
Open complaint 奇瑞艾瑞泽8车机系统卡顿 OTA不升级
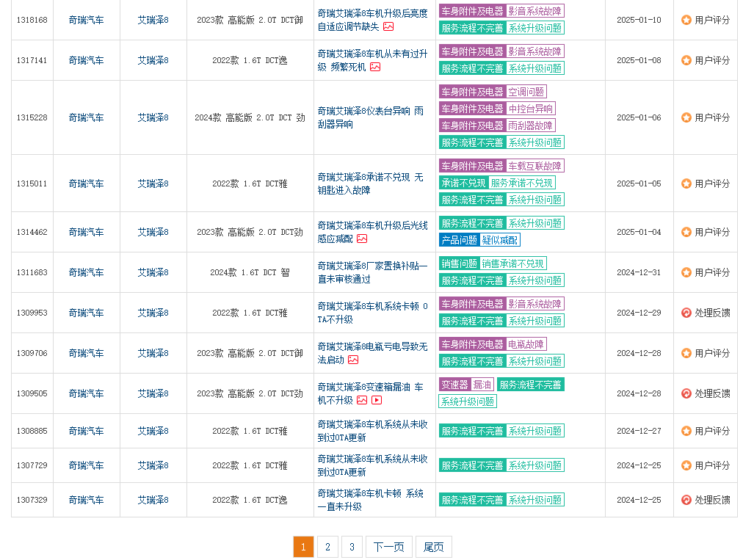(x=372, y=313)
